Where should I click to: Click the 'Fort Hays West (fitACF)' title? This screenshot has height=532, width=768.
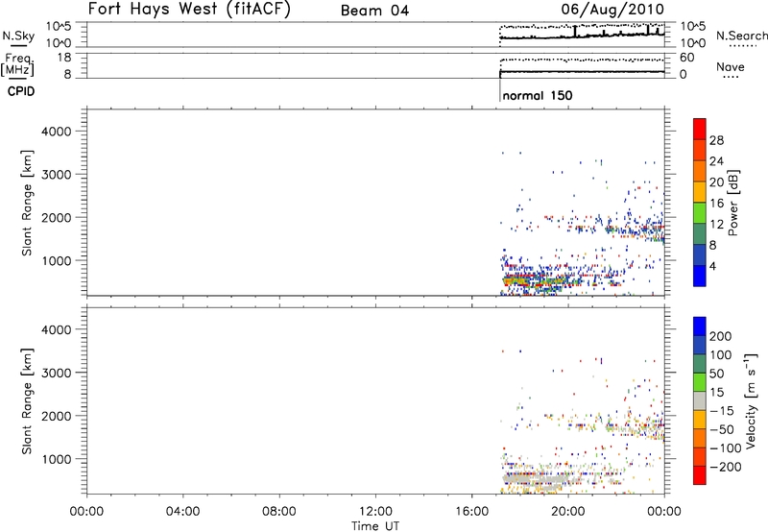click(189, 9)
